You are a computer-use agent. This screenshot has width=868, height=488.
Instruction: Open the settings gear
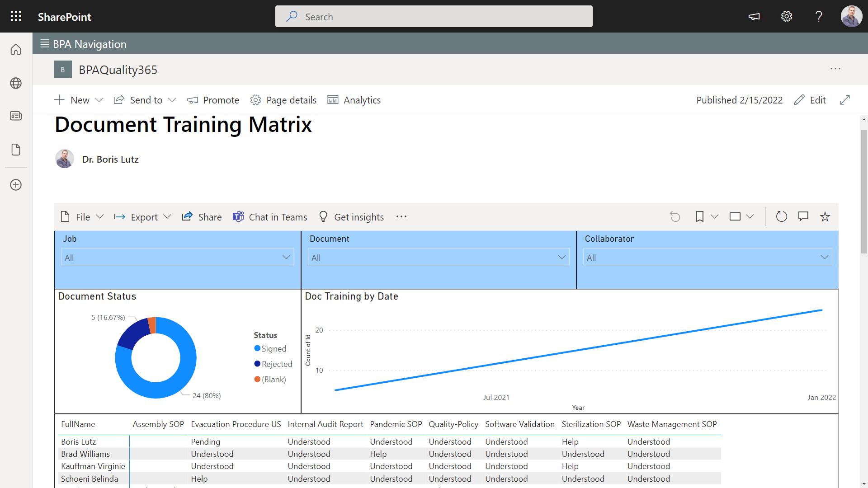[x=787, y=17]
